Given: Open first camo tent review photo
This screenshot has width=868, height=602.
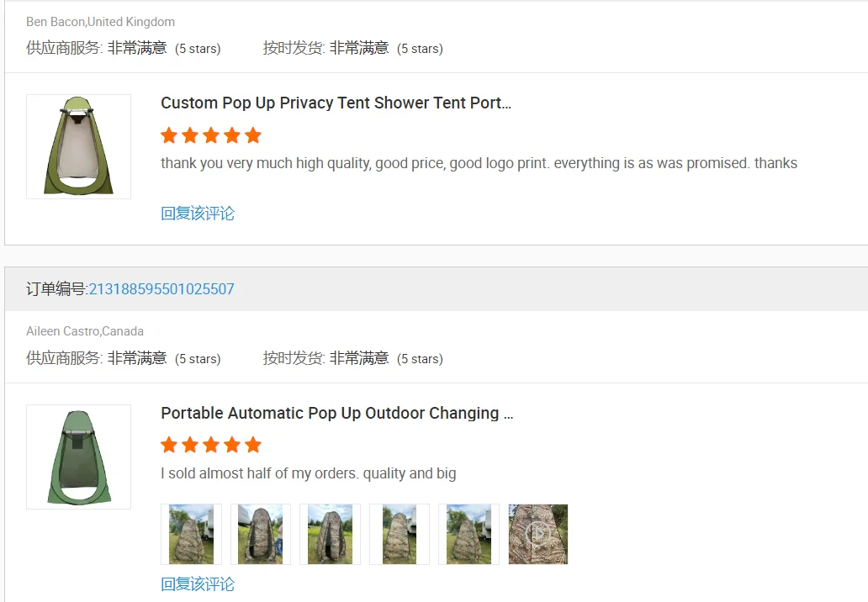Looking at the screenshot, I should coord(191,534).
